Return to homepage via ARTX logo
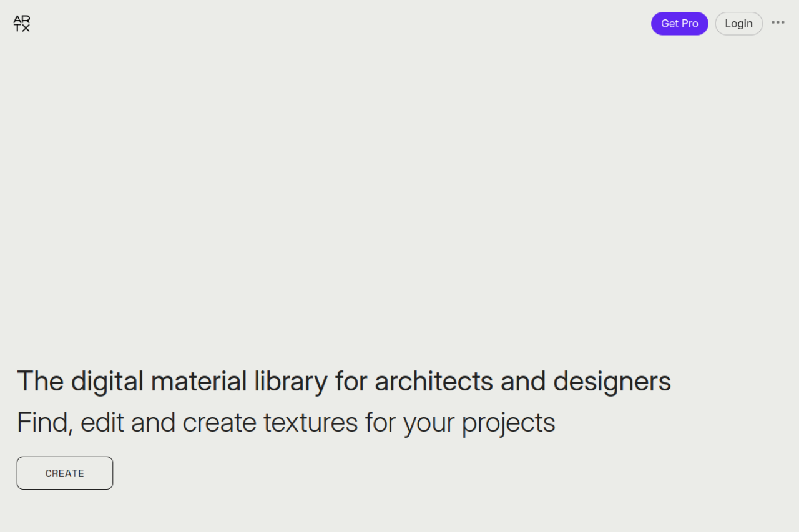 [x=22, y=24]
